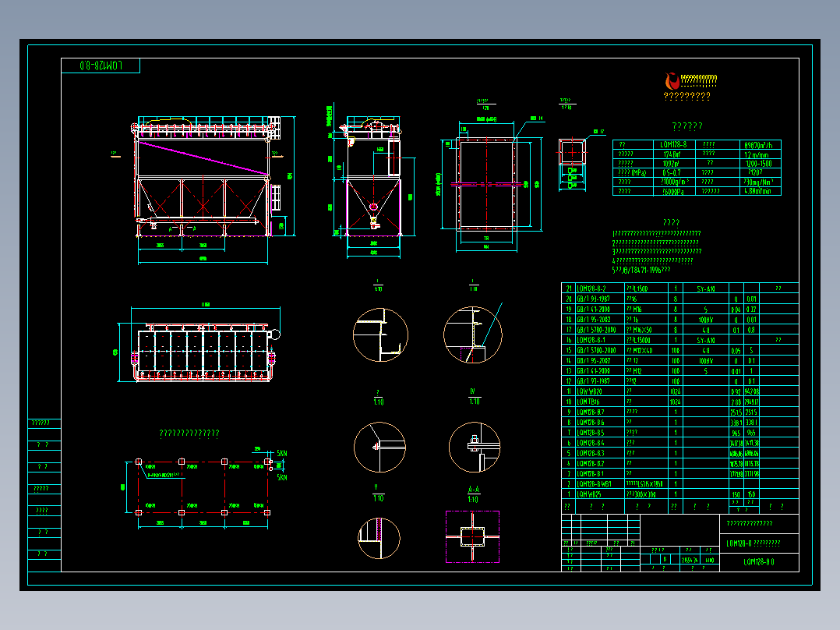Click the LQM128-8.6 cell in row 8
The width and height of the screenshot is (840, 630).
tap(600, 422)
